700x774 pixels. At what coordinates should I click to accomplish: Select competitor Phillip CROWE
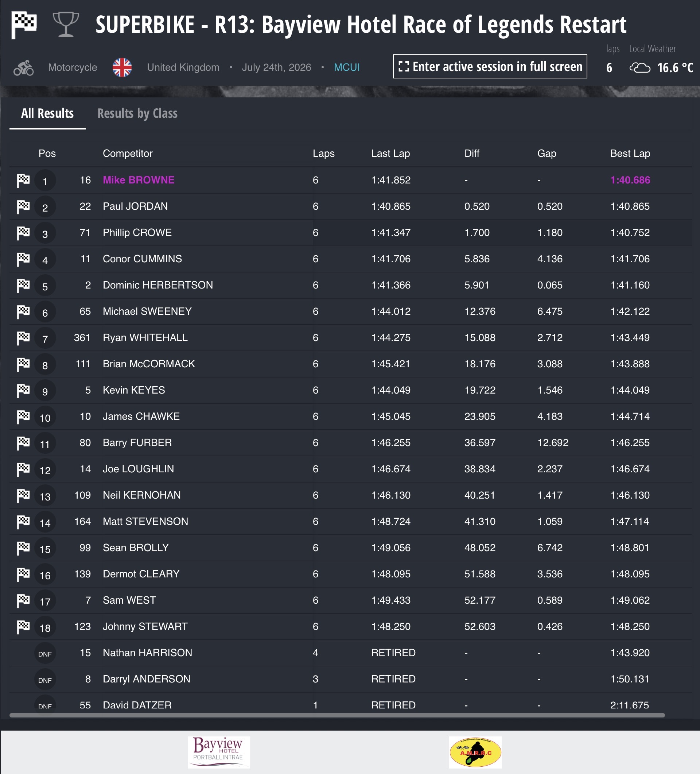[137, 233]
